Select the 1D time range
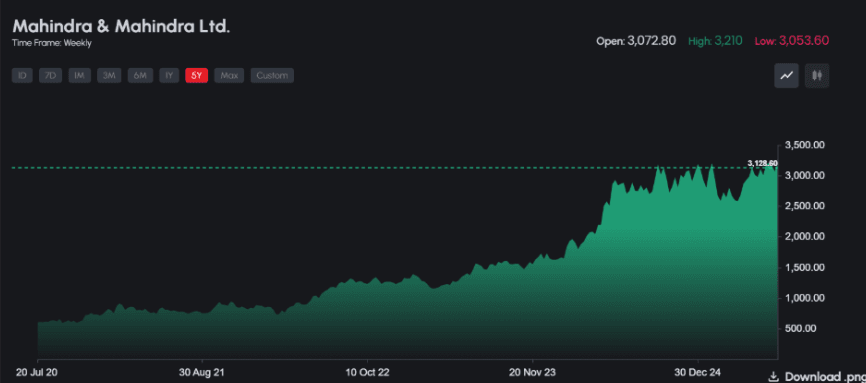866x383 pixels. click(23, 76)
